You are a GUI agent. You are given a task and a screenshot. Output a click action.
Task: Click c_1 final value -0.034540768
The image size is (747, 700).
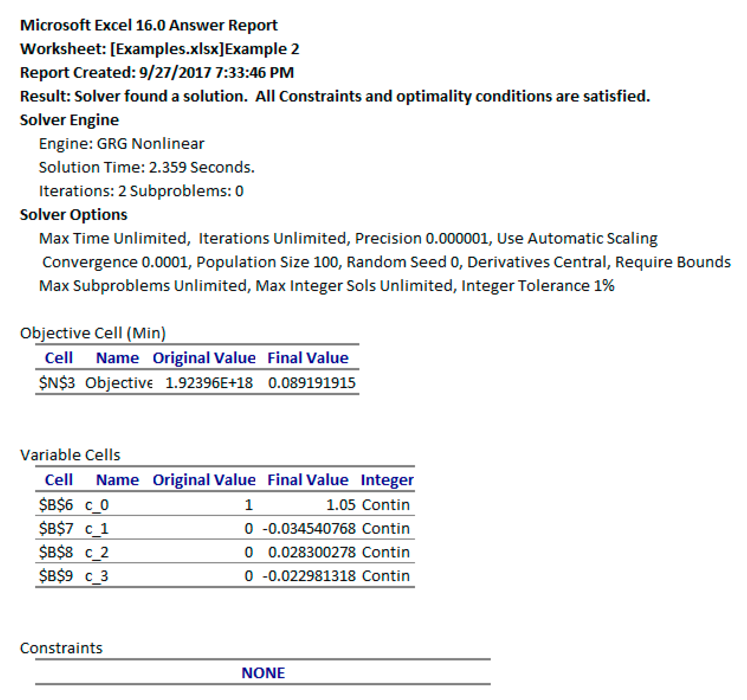click(309, 528)
